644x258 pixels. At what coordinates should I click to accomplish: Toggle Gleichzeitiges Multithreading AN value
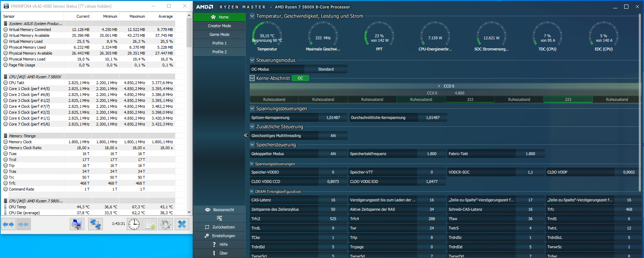click(x=333, y=136)
